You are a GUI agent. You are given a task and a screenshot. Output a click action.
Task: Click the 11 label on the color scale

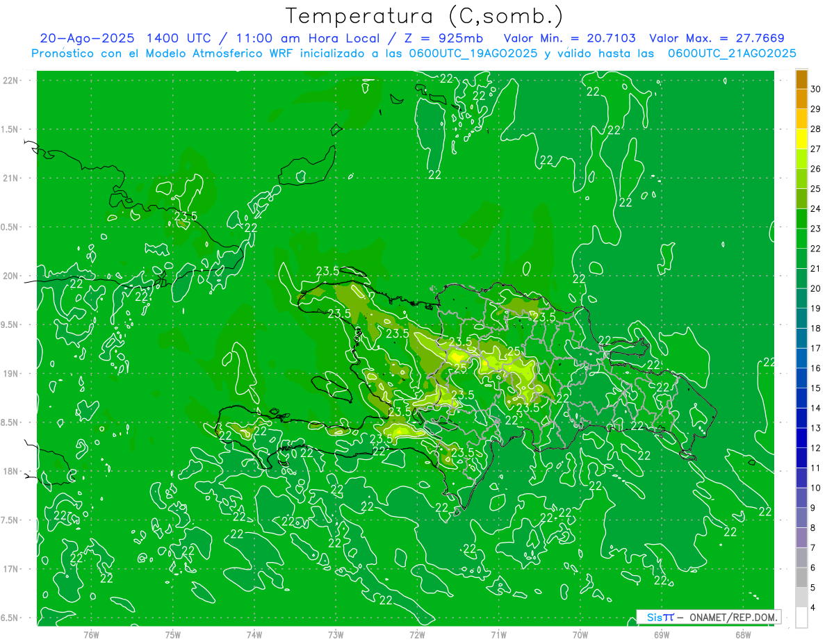(x=816, y=468)
